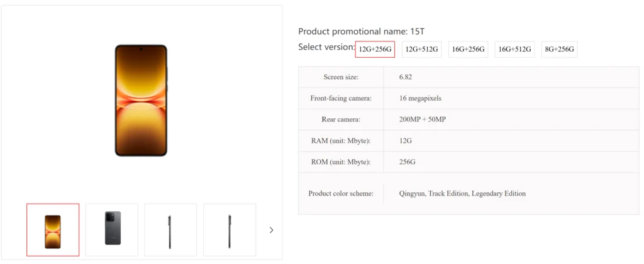The height and width of the screenshot is (264, 644).
Task: Click the ROM value 256G cell
Action: pyautogui.click(x=511, y=162)
